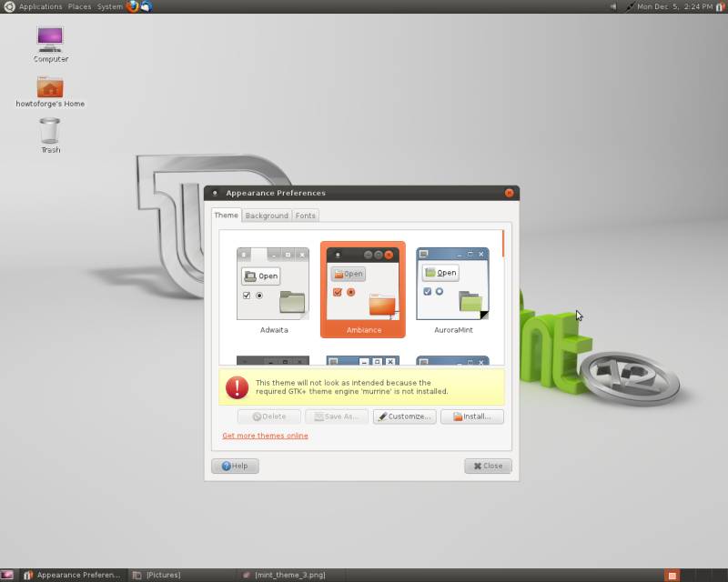Select the howtoforge's Home folder icon
The width and height of the screenshot is (728, 582).
click(50, 92)
